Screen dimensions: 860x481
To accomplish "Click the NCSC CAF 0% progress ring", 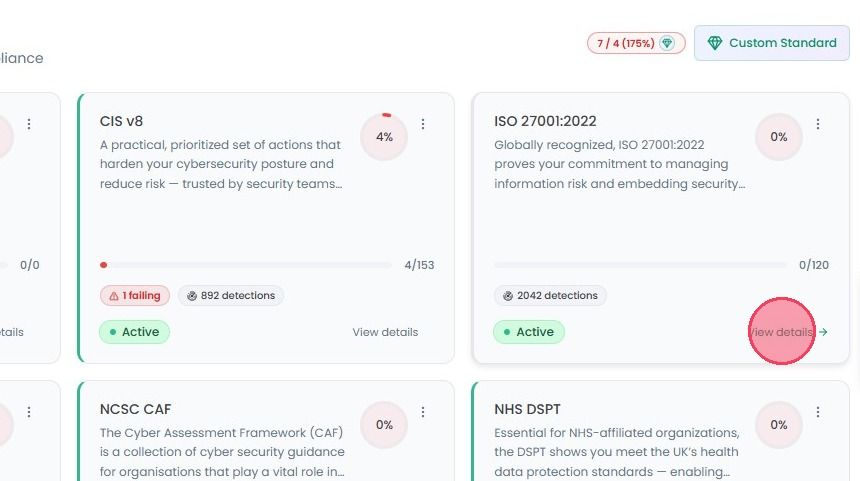I will click(x=384, y=425).
